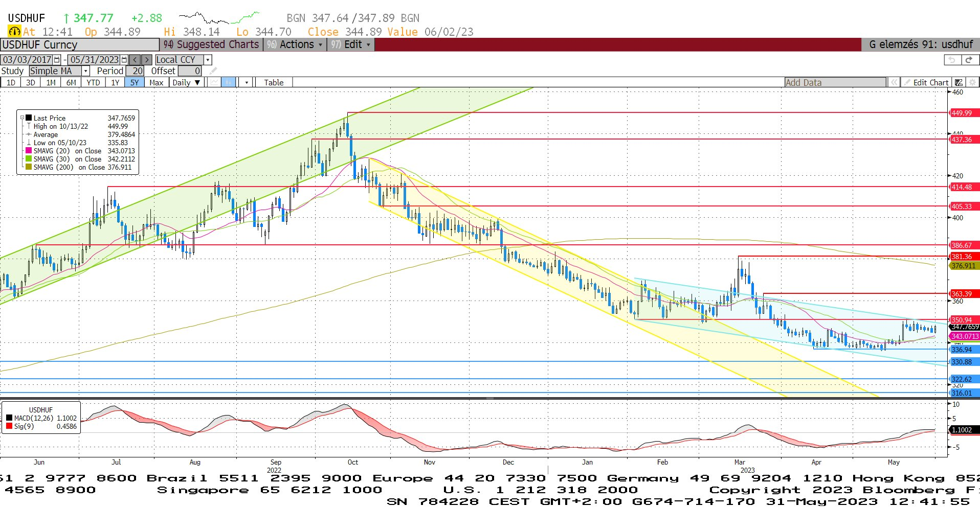Select the 3D range tab

click(31, 82)
